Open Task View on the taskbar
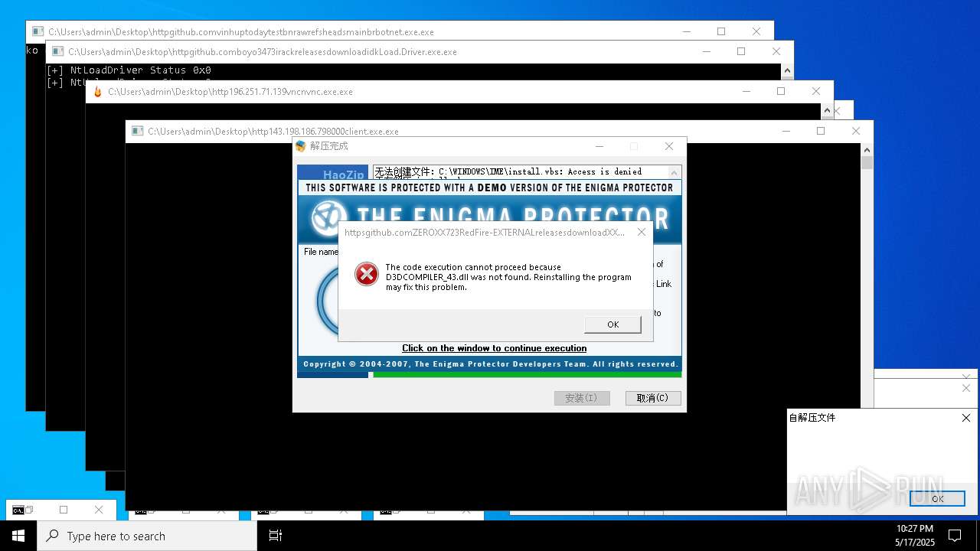 (276, 536)
